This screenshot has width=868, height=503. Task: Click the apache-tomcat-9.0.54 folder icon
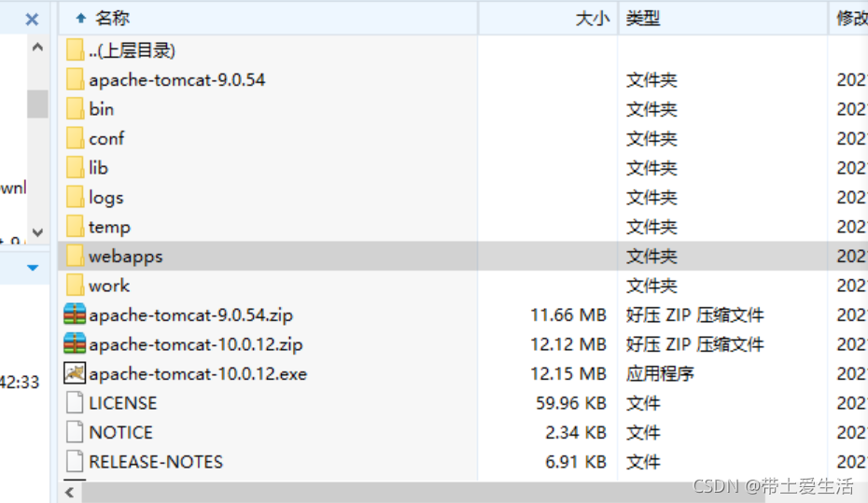(x=75, y=79)
